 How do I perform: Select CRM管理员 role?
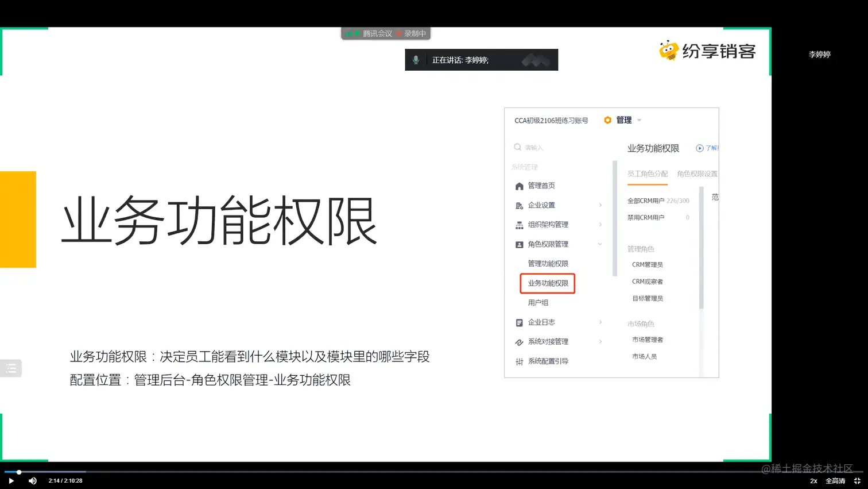[x=648, y=265]
